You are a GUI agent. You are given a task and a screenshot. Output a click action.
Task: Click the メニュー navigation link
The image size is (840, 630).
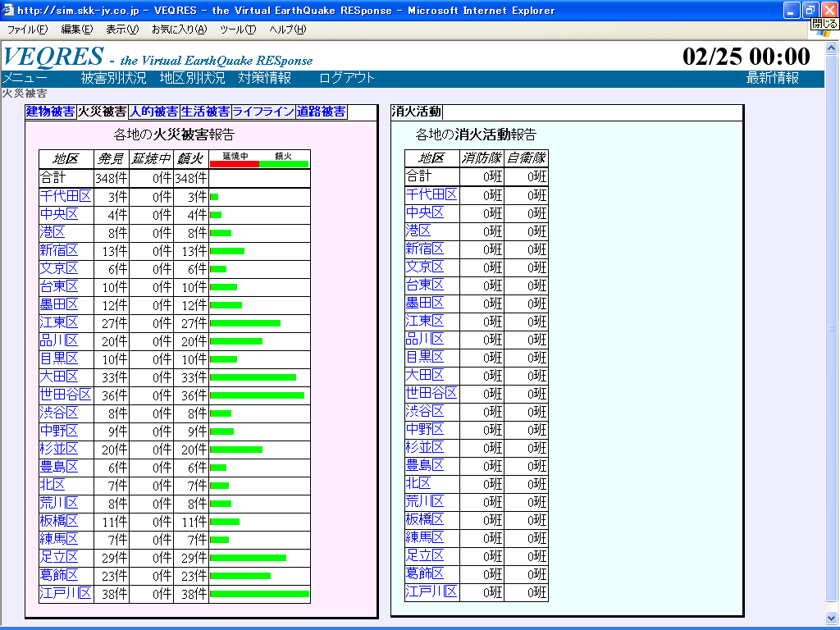pyautogui.click(x=25, y=79)
